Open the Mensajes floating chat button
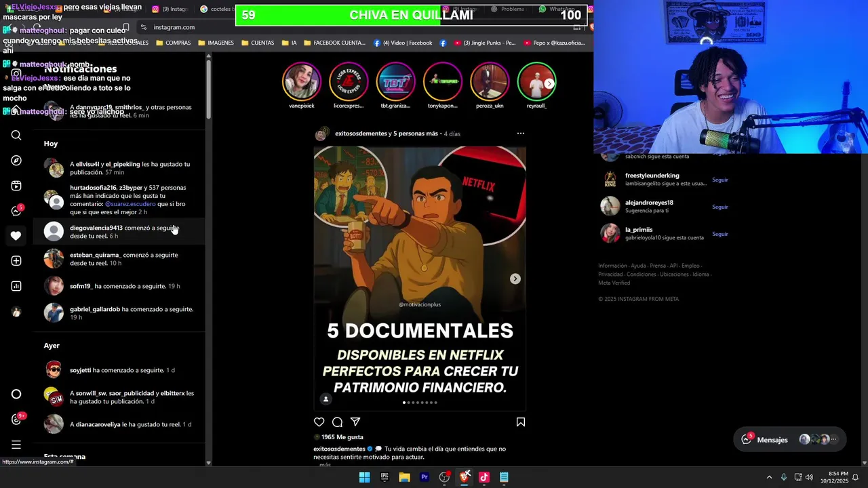 [x=790, y=439]
